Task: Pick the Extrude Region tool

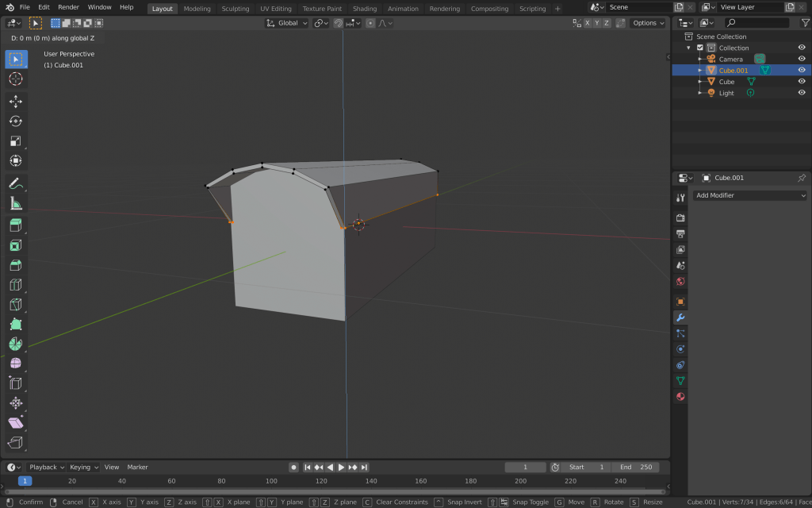Action: (x=16, y=226)
